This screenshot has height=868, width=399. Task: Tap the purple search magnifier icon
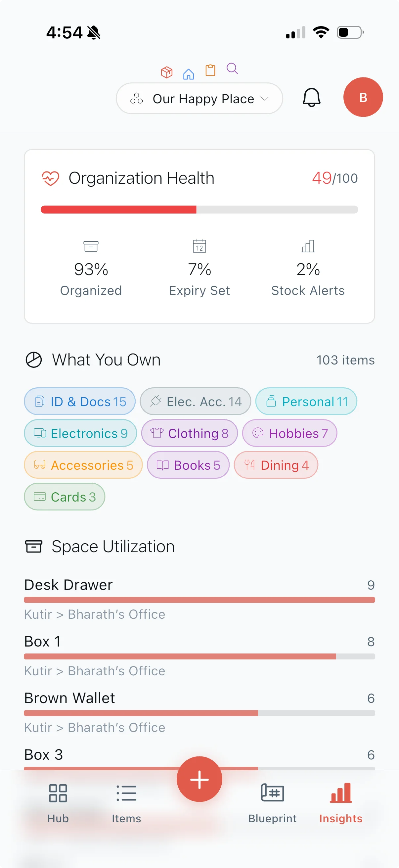(x=232, y=69)
